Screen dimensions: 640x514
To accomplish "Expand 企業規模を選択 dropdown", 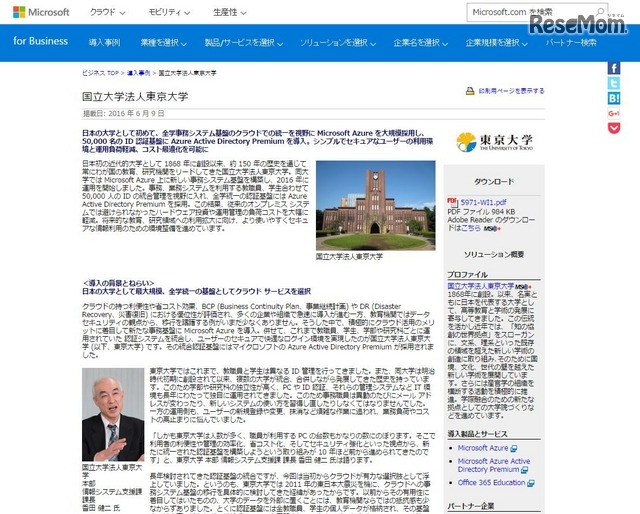I will tap(497, 42).
